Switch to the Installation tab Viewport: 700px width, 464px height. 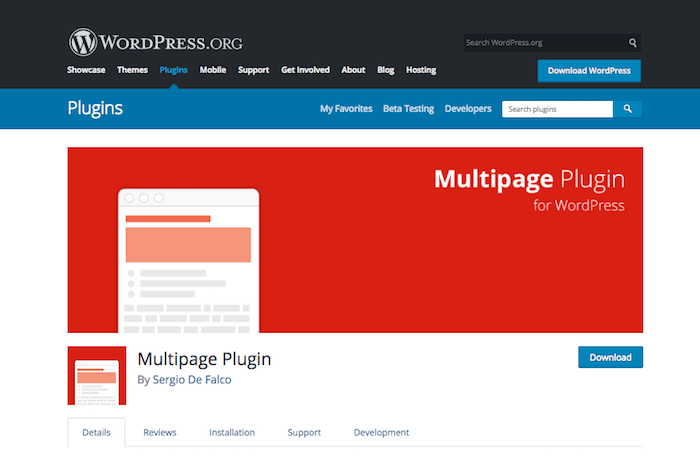click(x=232, y=432)
